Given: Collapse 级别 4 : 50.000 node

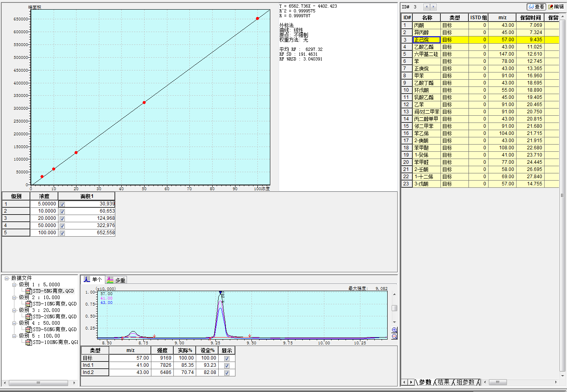Looking at the screenshot, I should click(x=14, y=323).
